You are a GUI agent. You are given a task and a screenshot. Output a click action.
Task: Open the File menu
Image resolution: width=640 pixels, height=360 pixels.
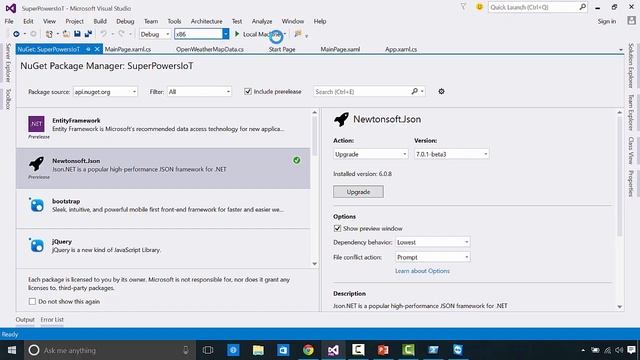pos(9,21)
